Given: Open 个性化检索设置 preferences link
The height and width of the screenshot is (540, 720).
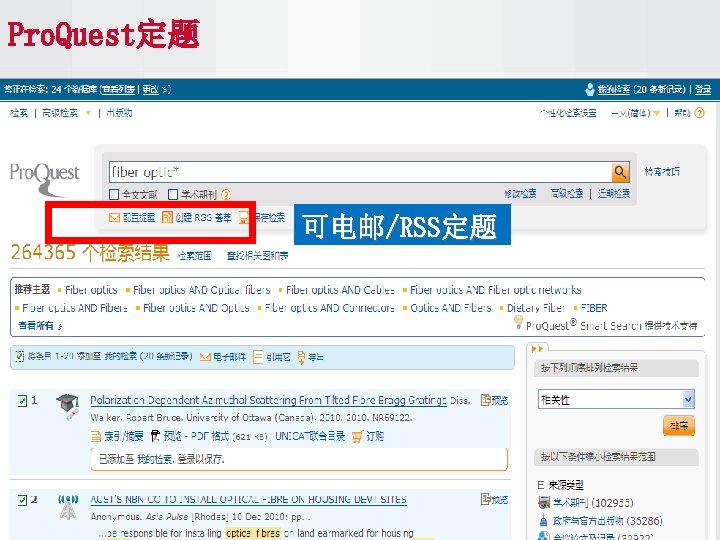Looking at the screenshot, I should [568, 112].
